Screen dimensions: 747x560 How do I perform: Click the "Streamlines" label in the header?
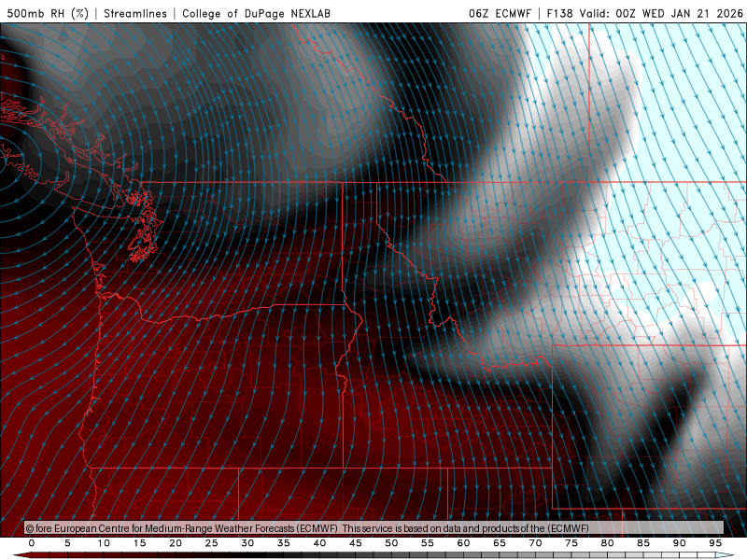click(x=135, y=13)
